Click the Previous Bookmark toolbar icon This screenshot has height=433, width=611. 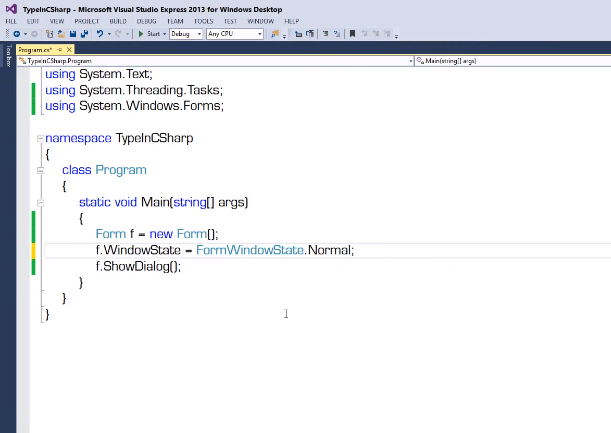coord(364,34)
